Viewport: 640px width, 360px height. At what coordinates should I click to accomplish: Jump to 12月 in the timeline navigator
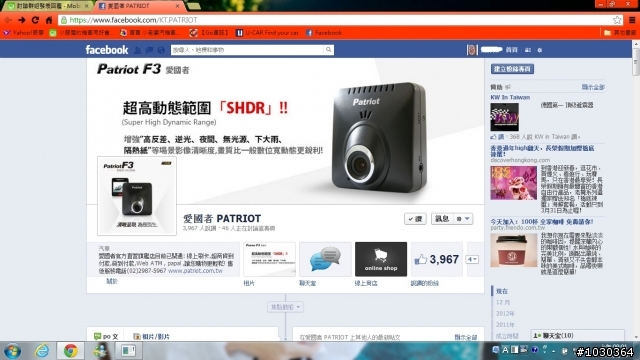pyautogui.click(x=503, y=302)
